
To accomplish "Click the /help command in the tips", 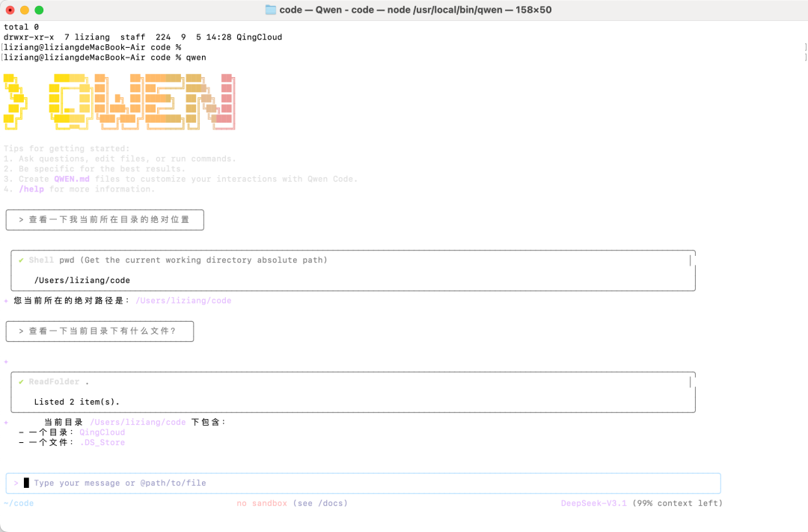I will pos(31,189).
